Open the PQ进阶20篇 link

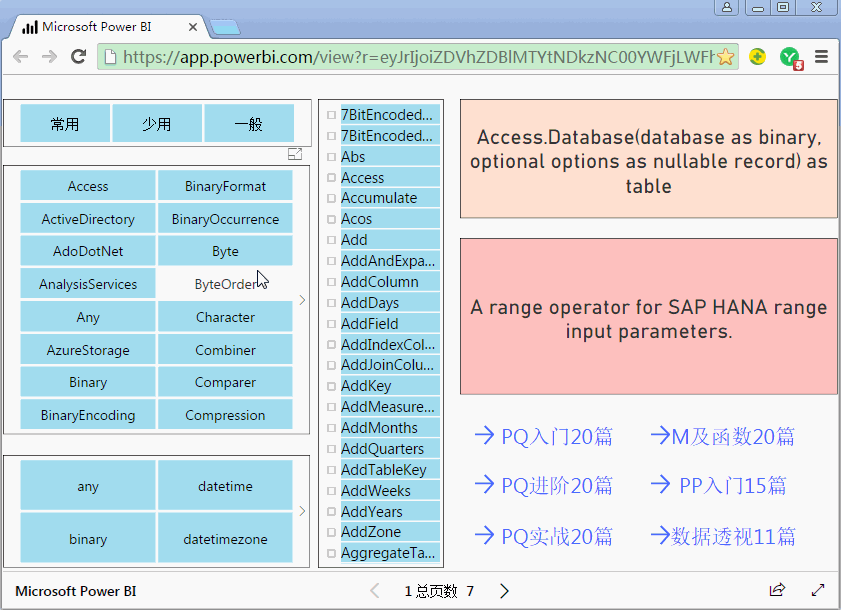point(544,485)
